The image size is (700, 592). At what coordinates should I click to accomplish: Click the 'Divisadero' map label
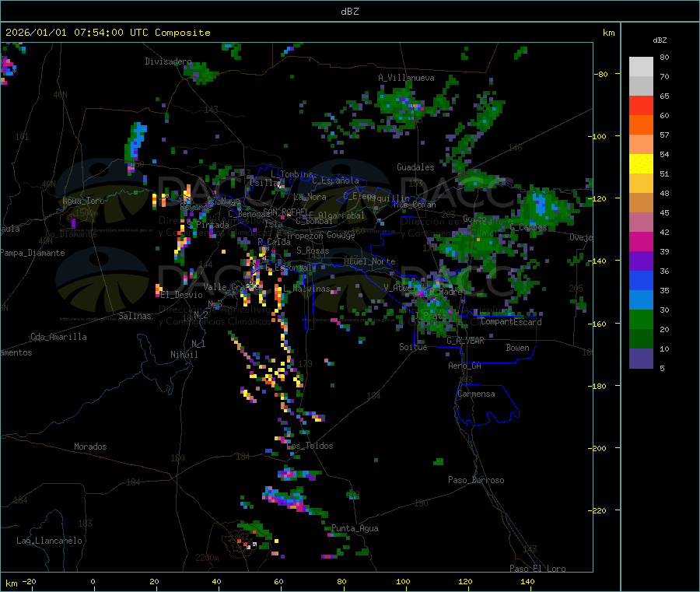(x=168, y=61)
